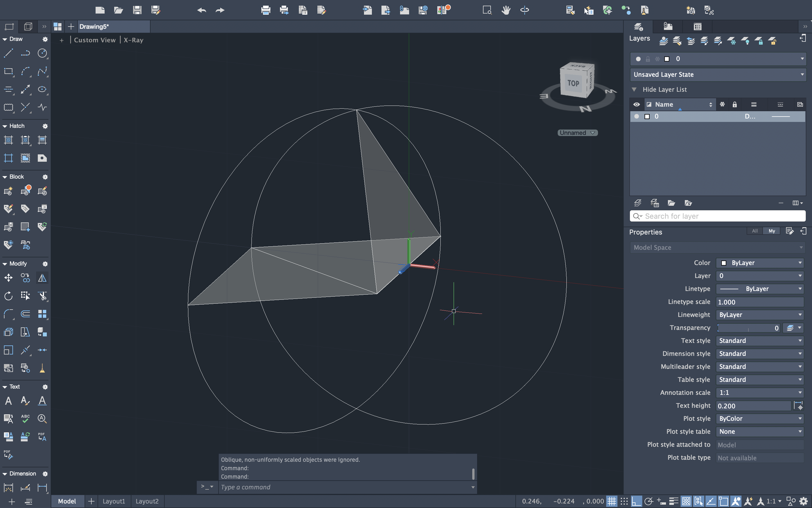Select the Ellipse draw tool

click(42, 89)
